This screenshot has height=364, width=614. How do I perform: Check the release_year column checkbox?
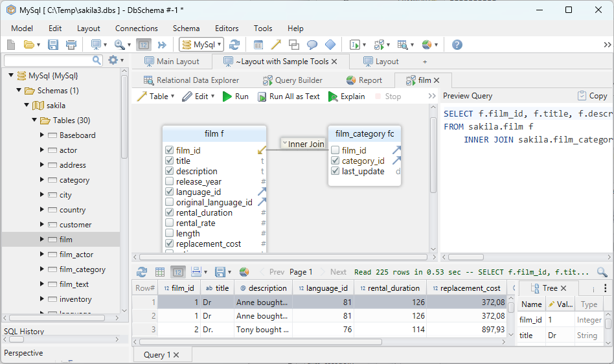(x=169, y=181)
